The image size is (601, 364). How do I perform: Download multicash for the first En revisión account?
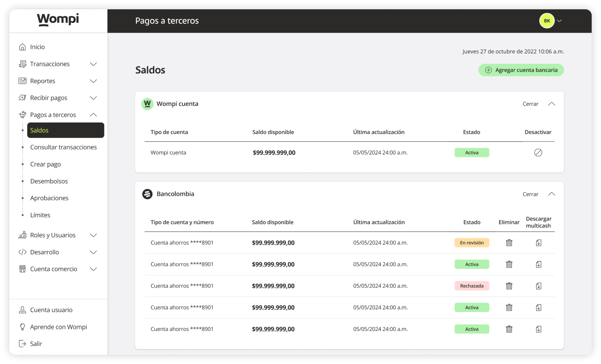(x=538, y=243)
